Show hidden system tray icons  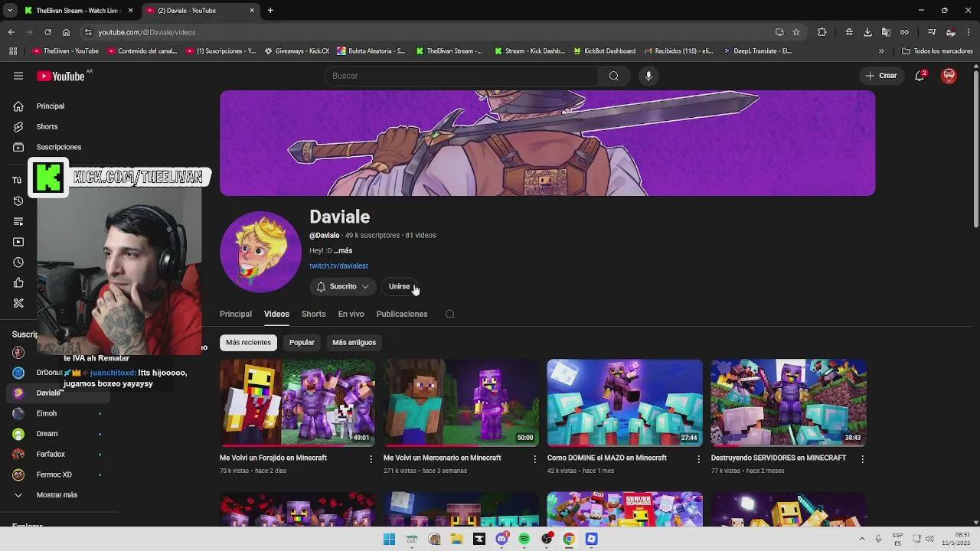click(862, 539)
